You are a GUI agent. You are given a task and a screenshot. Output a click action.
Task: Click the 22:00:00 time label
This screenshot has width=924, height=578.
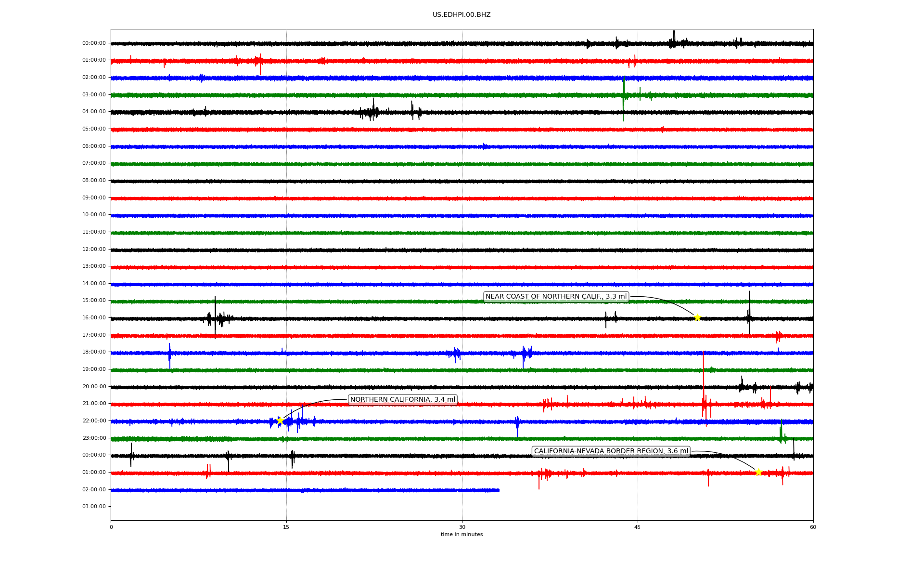pyautogui.click(x=94, y=421)
